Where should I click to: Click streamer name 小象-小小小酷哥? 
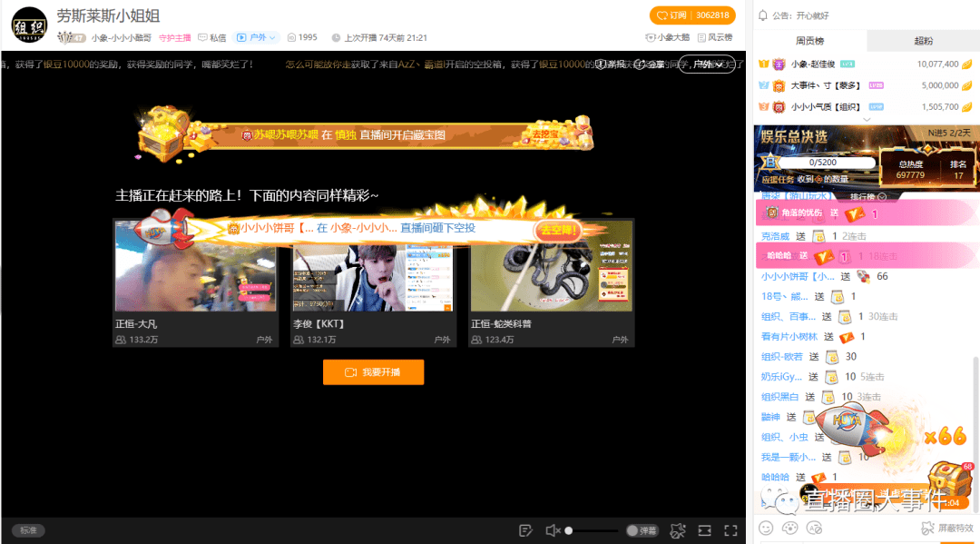tap(122, 37)
